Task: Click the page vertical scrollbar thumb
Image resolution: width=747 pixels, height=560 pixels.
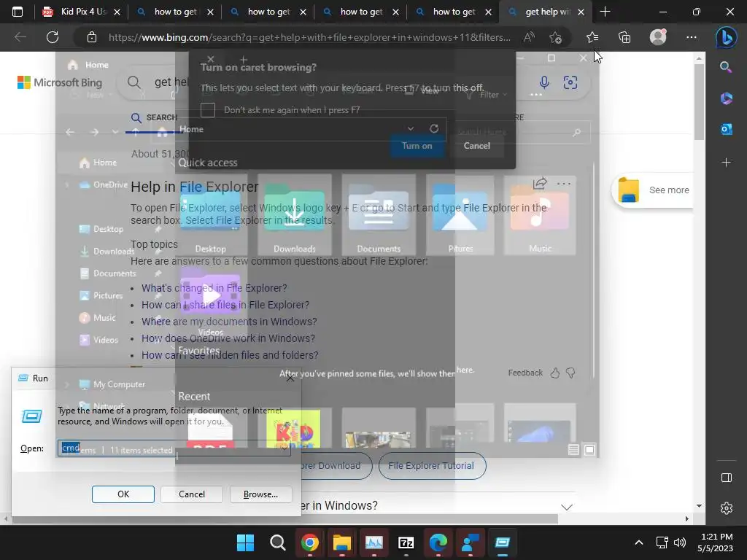Action: 699,102
